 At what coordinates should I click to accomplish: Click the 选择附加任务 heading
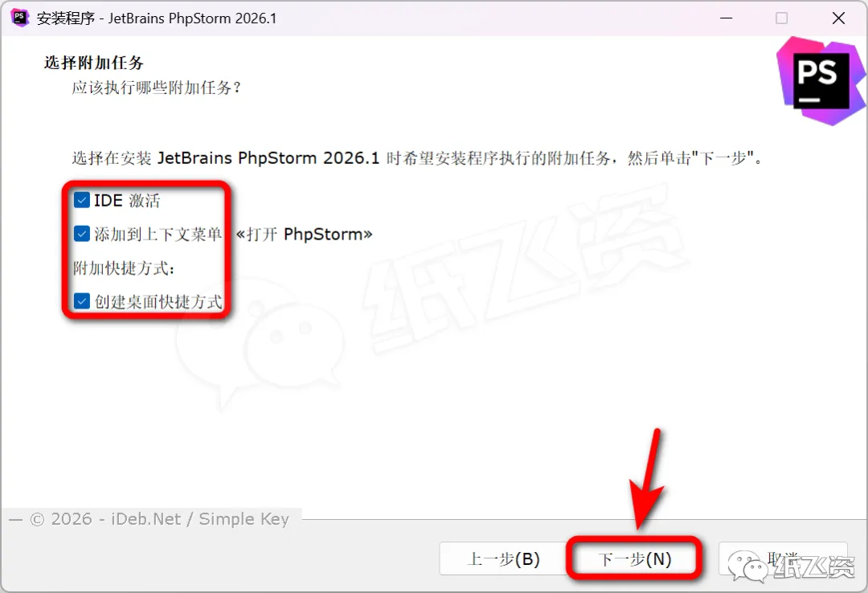pos(94,63)
